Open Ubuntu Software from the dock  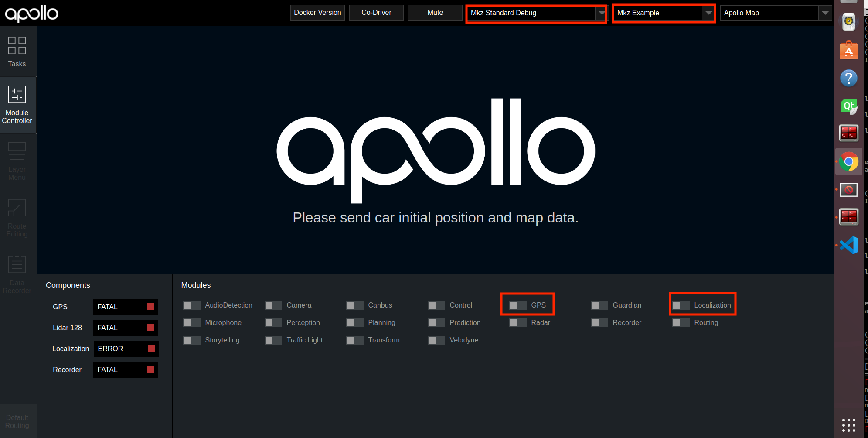coord(848,51)
